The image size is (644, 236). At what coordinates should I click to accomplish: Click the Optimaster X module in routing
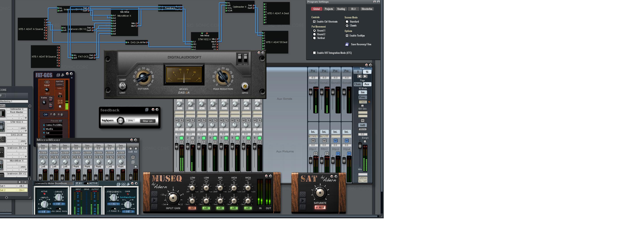click(x=240, y=7)
